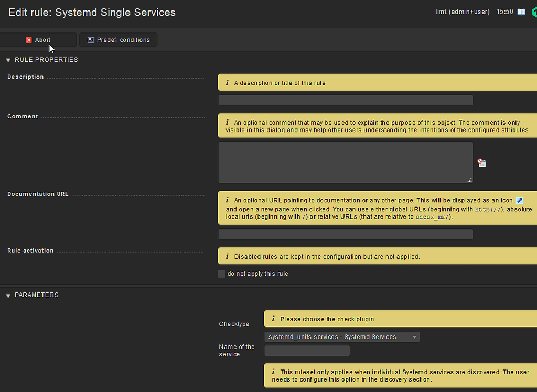The height and width of the screenshot is (392, 537).
Task: Click the blue arrow documentation icon in help text
Action: coord(519,201)
